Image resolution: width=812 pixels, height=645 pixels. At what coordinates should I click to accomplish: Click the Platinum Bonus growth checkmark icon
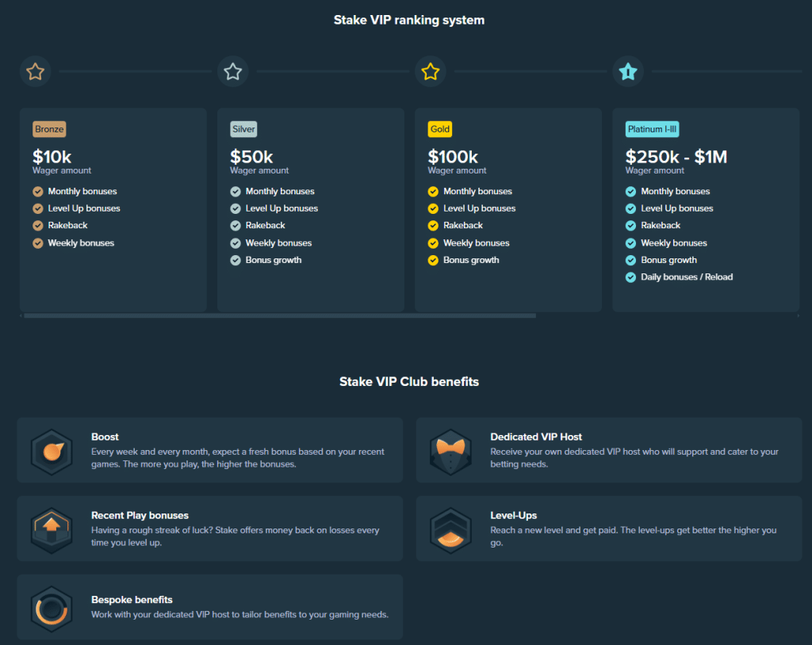pos(630,261)
